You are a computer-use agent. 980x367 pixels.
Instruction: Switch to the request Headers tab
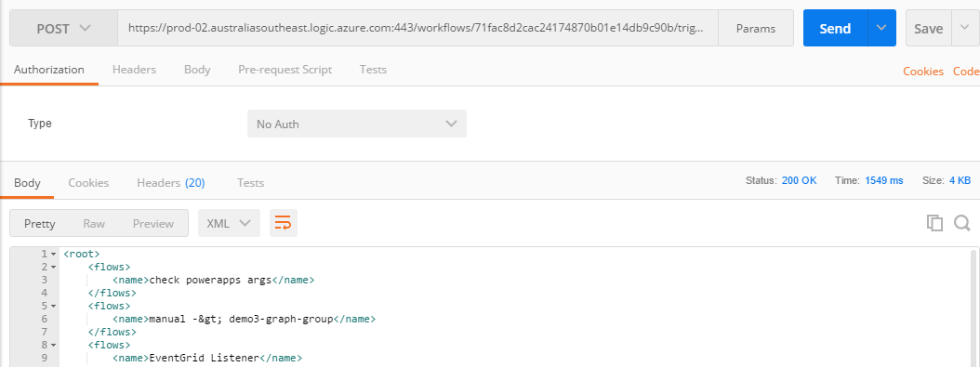(x=135, y=70)
